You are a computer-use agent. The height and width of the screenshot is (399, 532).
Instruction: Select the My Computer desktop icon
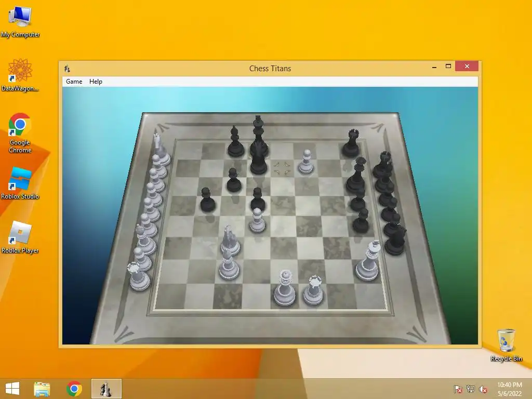point(20,22)
